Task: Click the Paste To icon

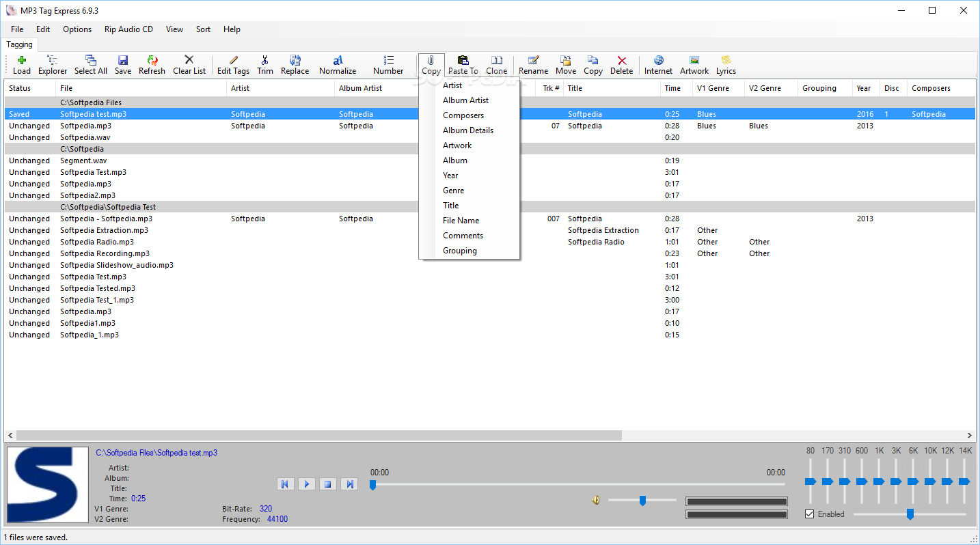Action: pyautogui.click(x=463, y=66)
